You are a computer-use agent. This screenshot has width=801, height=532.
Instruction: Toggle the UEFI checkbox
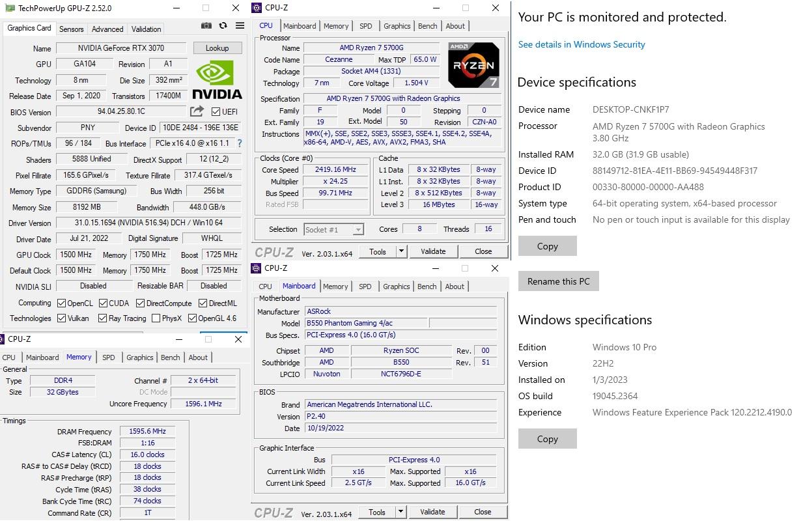tap(216, 112)
